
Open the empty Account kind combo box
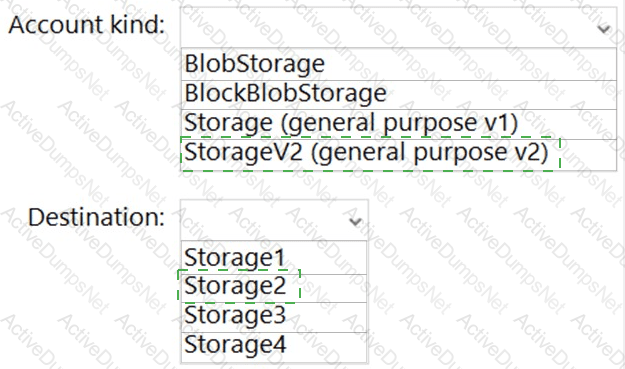pos(399,27)
